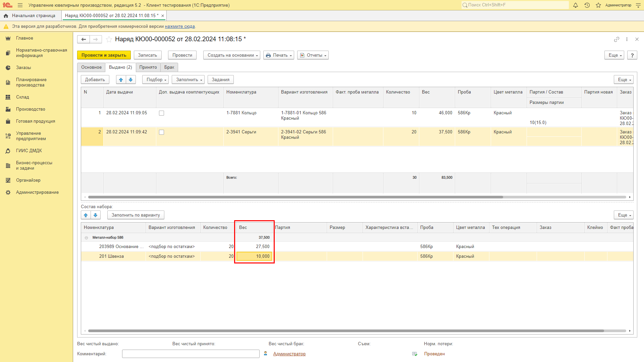Image resolution: width=644 pixels, height=362 pixels.
Task: Expand Создать на основании dropdown
Action: point(232,55)
